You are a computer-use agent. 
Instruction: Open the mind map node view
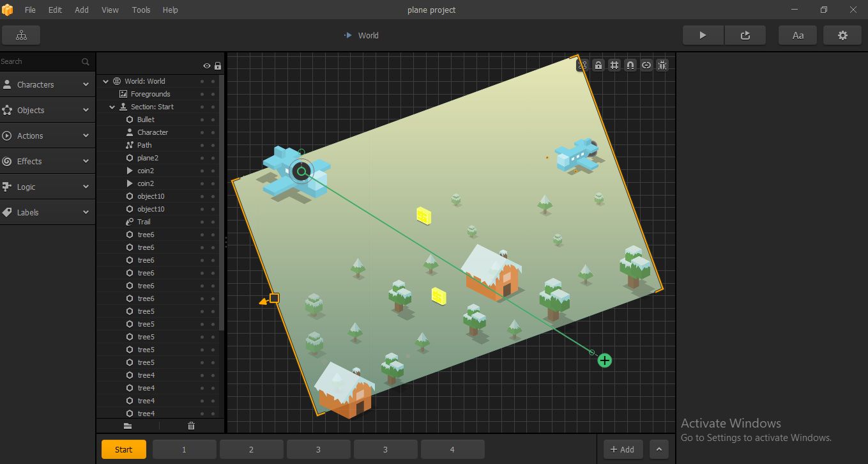pos(21,35)
